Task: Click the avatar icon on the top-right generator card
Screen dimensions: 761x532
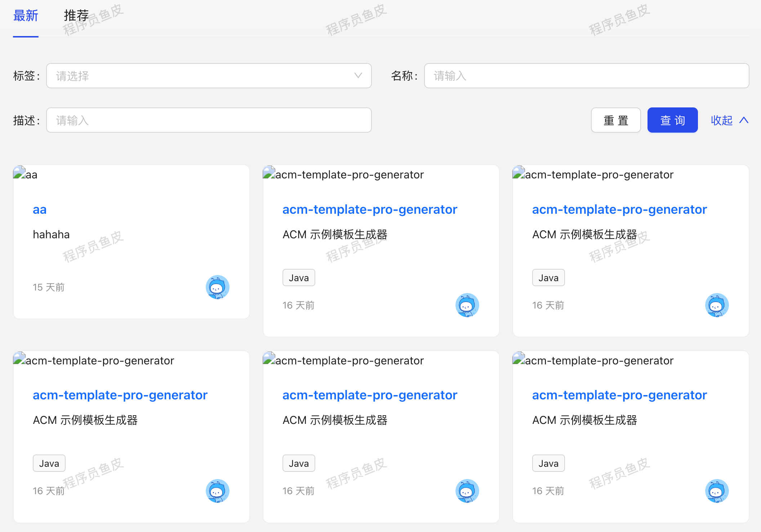Action: 717,305
